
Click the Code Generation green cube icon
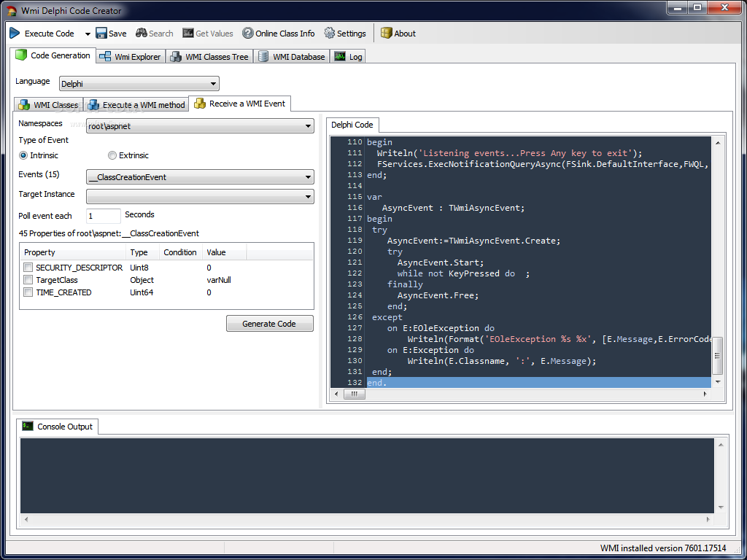(x=21, y=55)
